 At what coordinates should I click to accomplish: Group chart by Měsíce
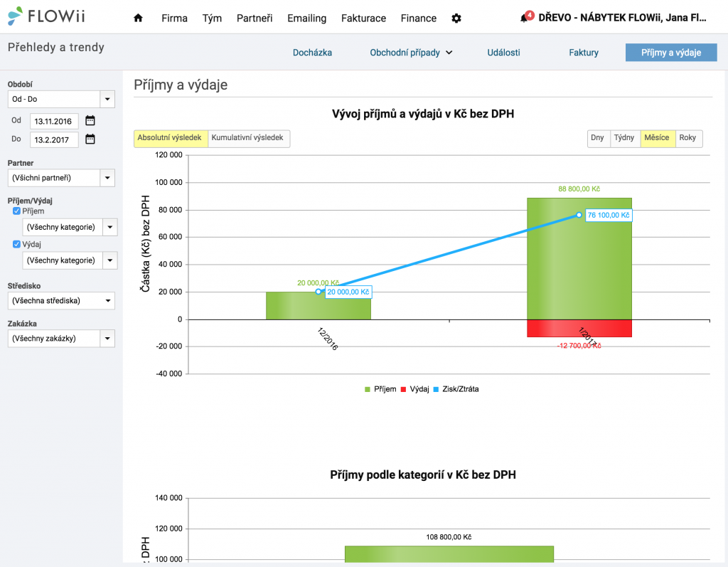658,138
